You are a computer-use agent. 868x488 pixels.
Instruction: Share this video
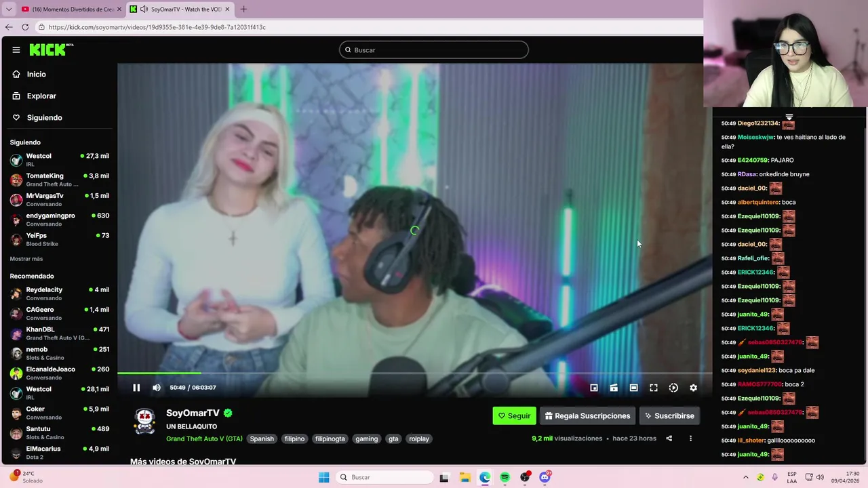[669, 439]
